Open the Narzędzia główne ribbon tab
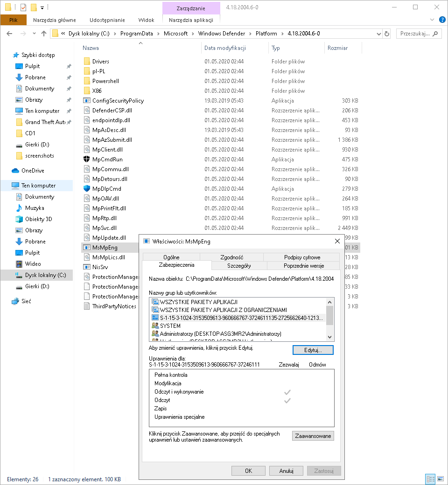448x485 pixels. (55, 20)
